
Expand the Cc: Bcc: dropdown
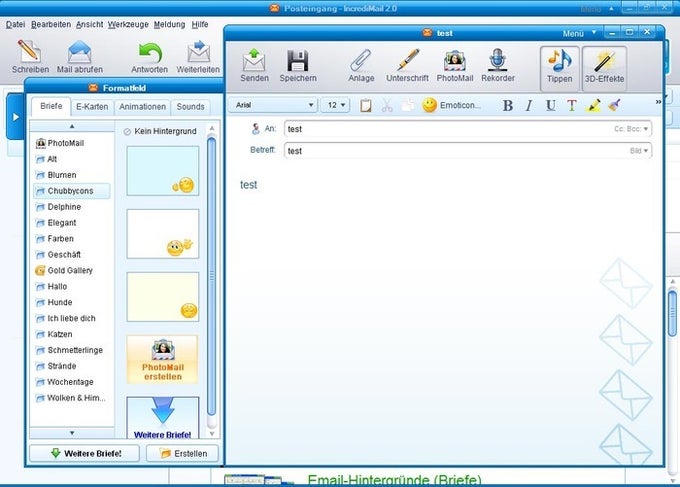tap(631, 129)
